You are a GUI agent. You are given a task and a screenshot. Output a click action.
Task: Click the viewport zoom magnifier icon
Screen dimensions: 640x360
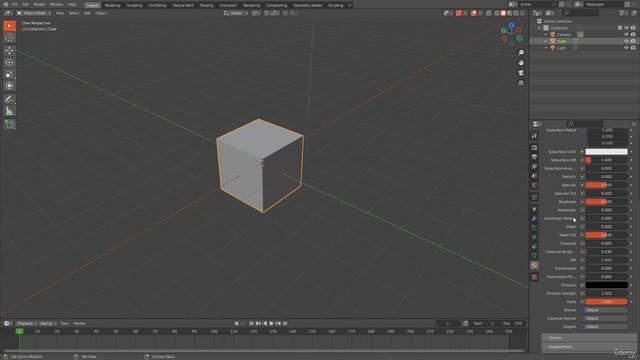(521, 53)
